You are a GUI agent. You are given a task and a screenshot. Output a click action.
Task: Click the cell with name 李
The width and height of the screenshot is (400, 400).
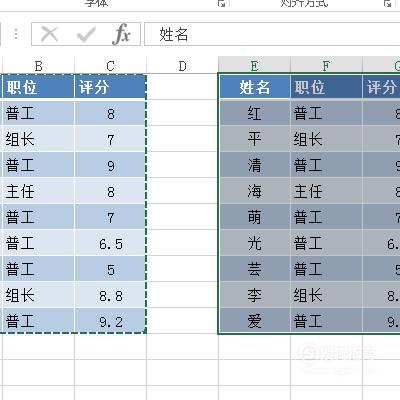tap(254, 295)
